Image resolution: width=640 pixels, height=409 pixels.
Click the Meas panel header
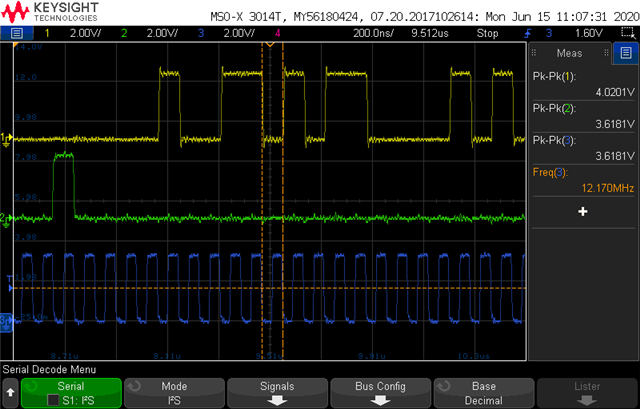[x=570, y=53]
